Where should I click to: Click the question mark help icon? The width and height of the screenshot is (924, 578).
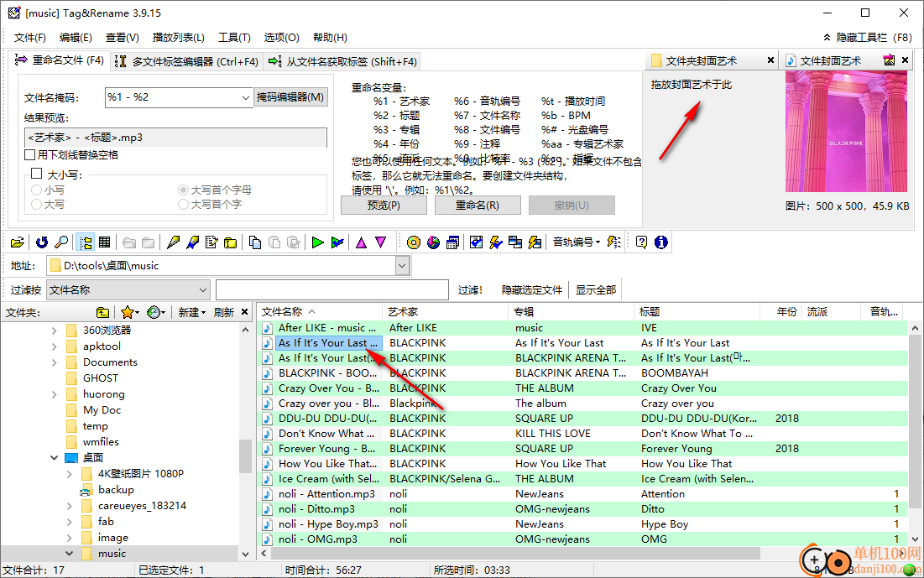642,242
